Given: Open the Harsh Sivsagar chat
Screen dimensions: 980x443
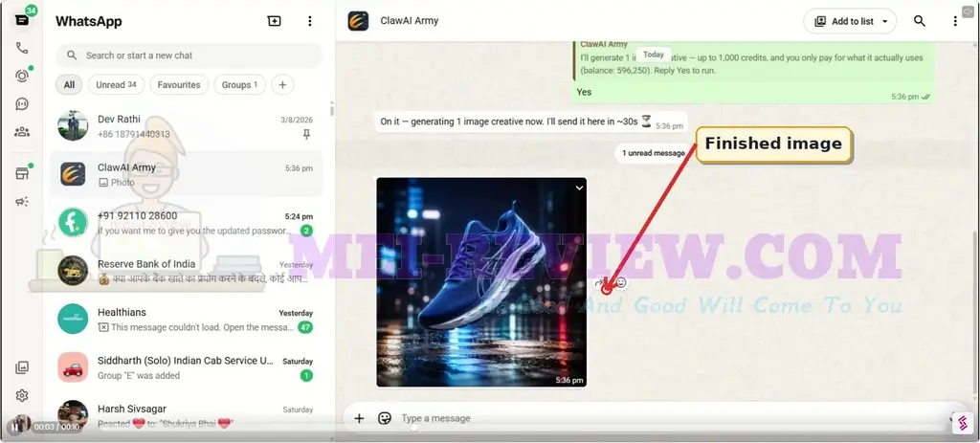Looking at the screenshot, I should pyautogui.click(x=187, y=414).
